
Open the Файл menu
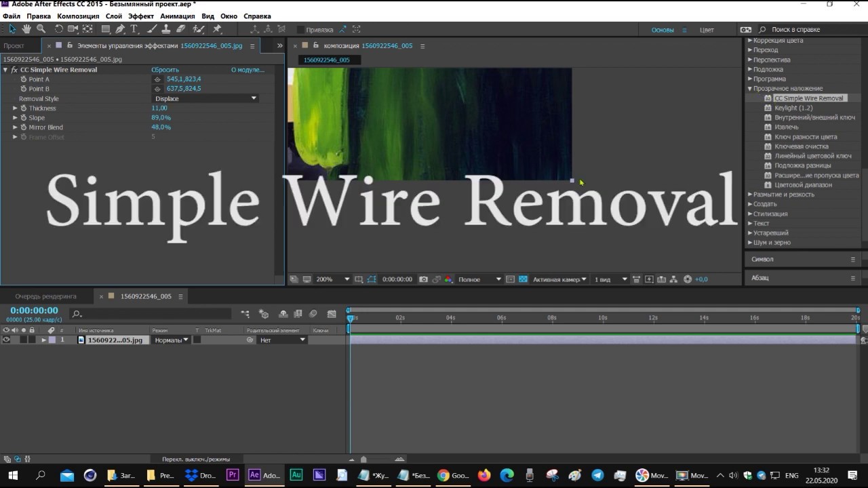[x=12, y=16]
